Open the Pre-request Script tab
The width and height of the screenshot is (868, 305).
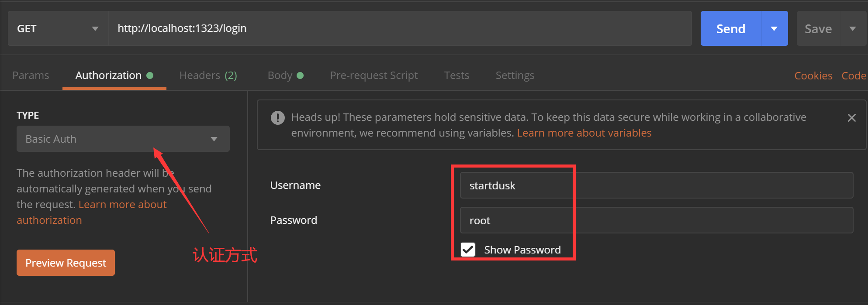[374, 75]
